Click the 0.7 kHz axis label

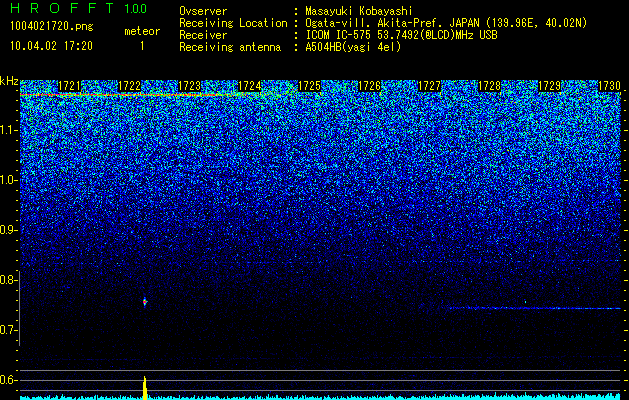[8, 330]
